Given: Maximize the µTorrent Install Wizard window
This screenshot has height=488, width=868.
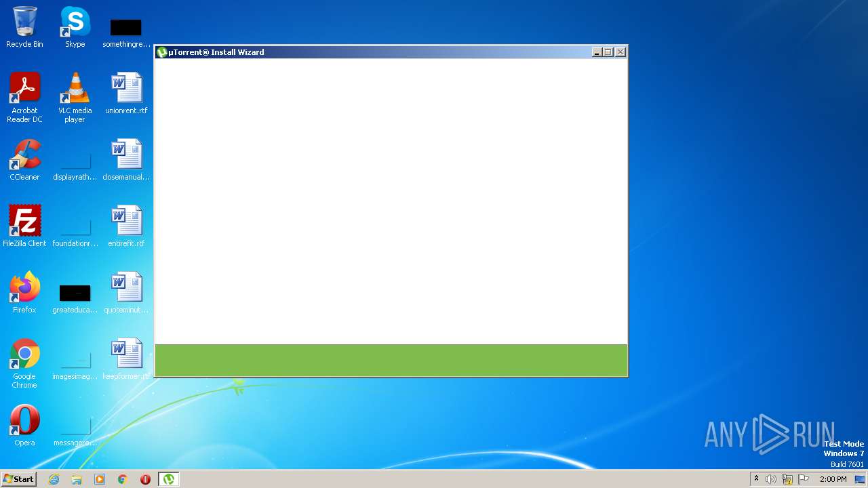Looking at the screenshot, I should 608,52.
